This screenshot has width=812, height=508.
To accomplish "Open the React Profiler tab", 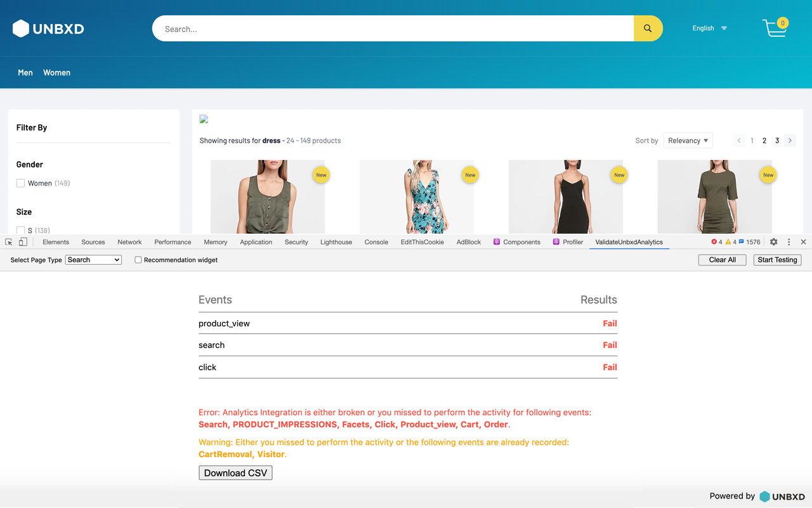I will coord(568,242).
